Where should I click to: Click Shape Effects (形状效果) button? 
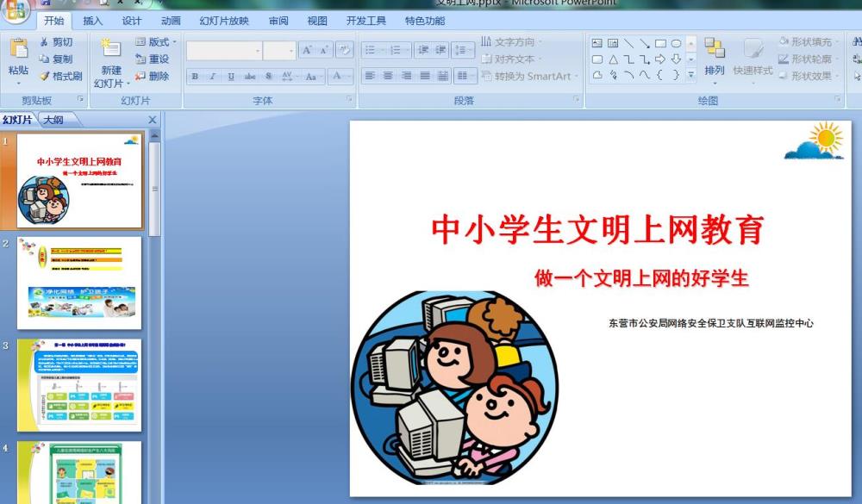pos(809,76)
